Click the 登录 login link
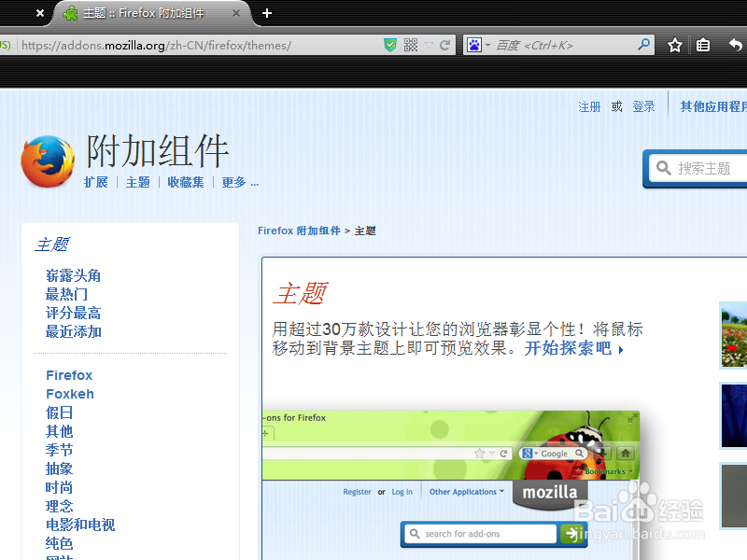 tap(643, 106)
